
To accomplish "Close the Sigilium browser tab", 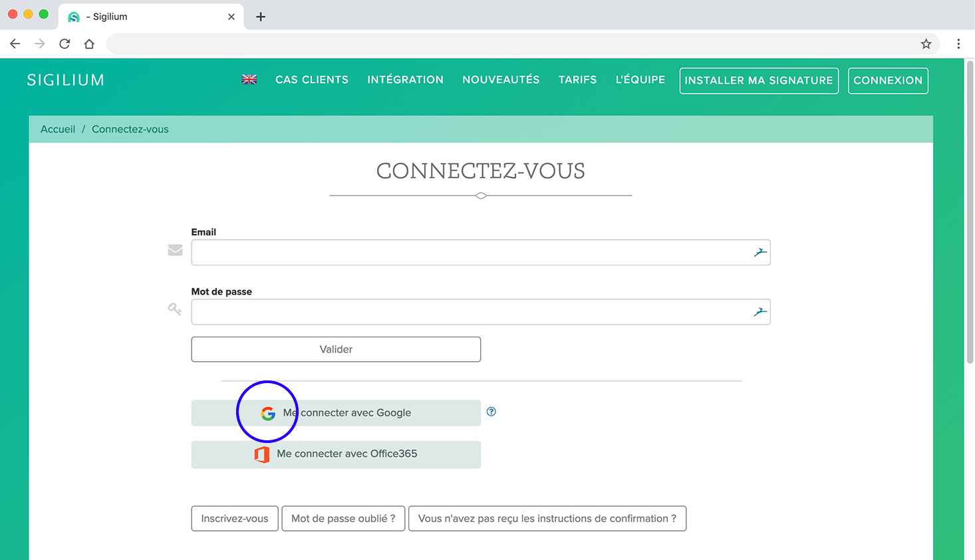I will [x=231, y=17].
